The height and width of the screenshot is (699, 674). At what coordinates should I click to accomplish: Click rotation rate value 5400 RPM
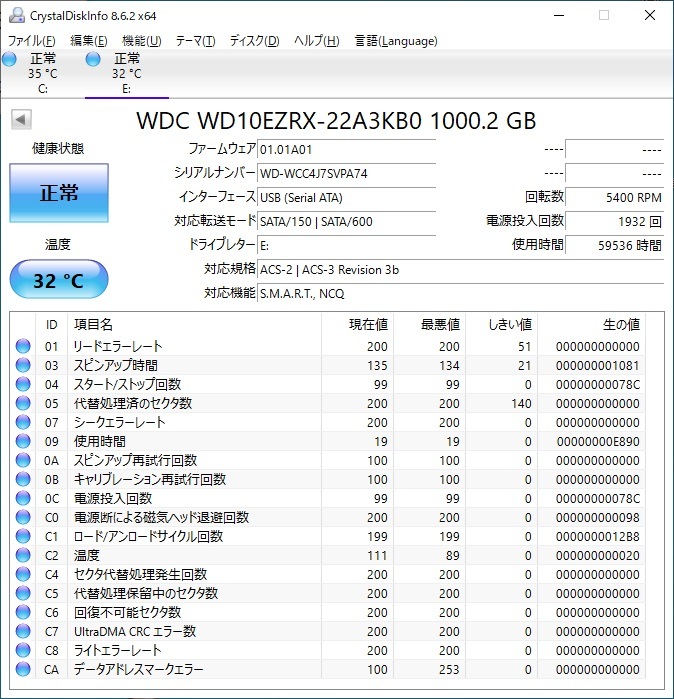tap(614, 197)
